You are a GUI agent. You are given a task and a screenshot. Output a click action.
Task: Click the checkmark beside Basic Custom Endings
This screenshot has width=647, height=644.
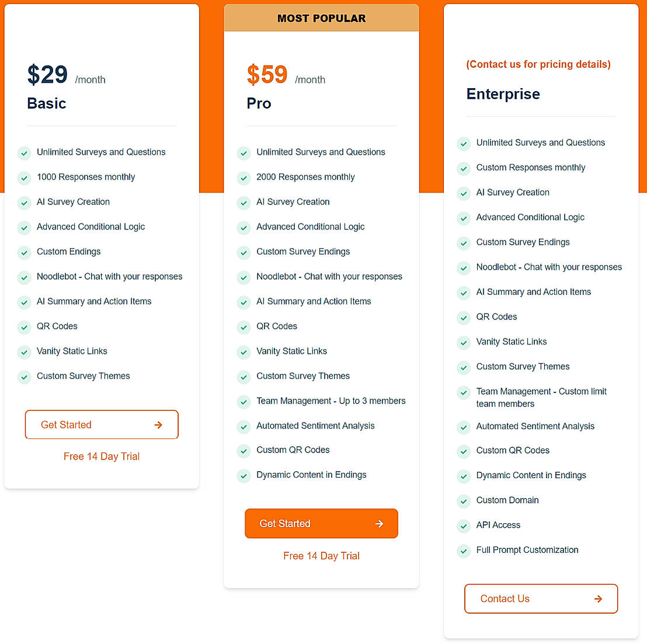pyautogui.click(x=24, y=253)
